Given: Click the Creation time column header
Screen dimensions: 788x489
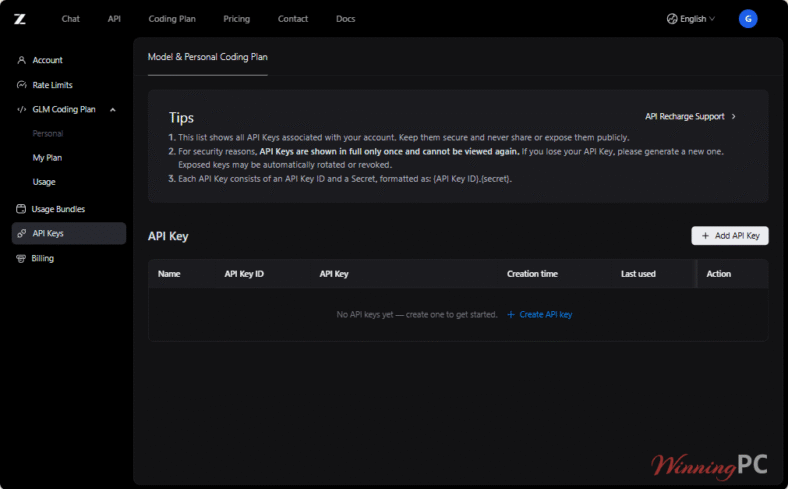Looking at the screenshot, I should [532, 274].
